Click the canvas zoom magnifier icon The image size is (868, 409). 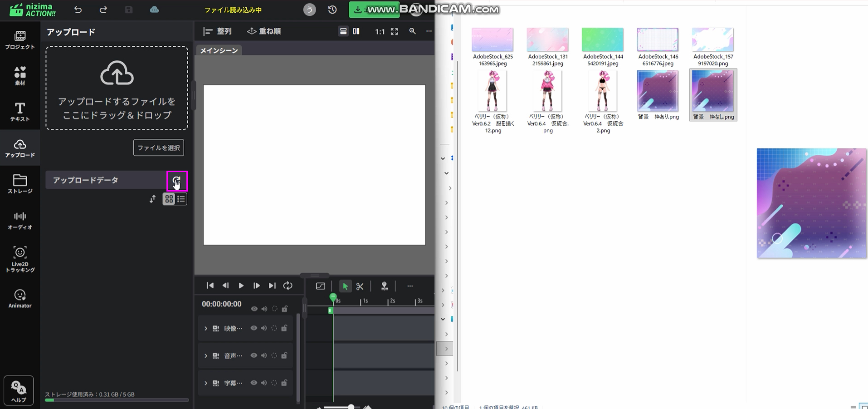point(412,31)
